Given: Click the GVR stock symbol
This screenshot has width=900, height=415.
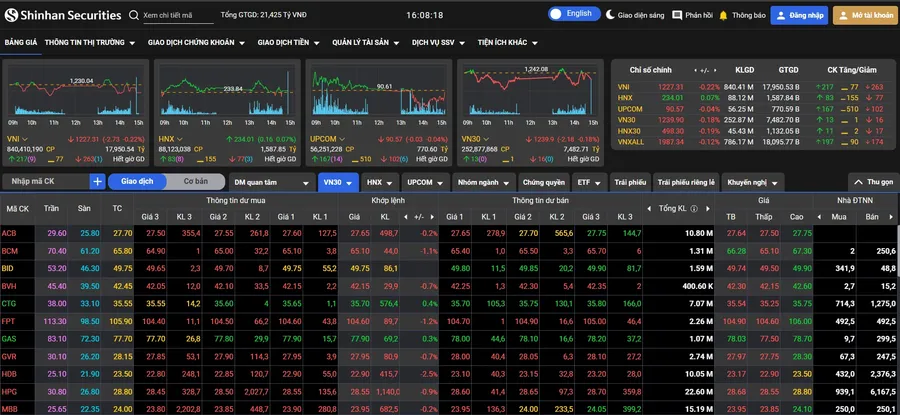Looking at the screenshot, I should [x=9, y=356].
